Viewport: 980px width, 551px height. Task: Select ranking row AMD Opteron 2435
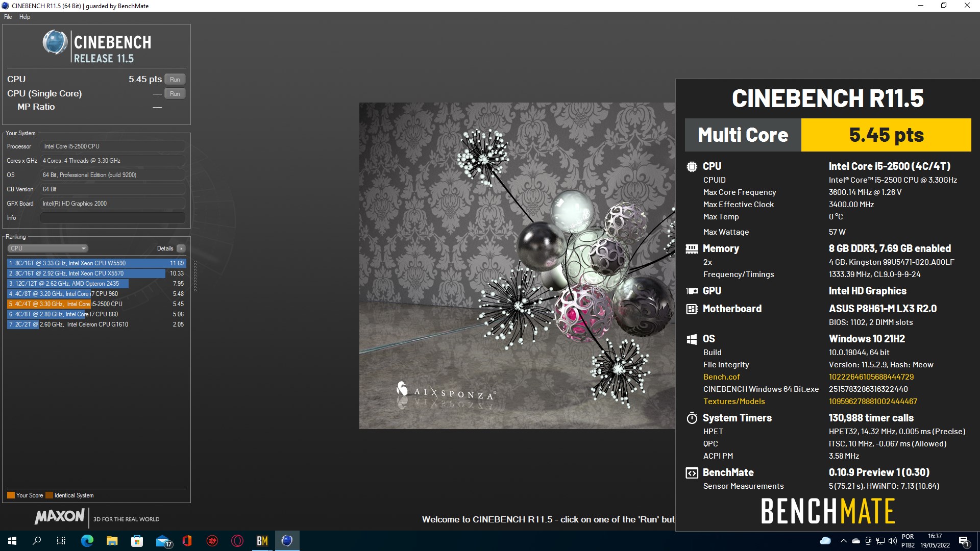(96, 284)
